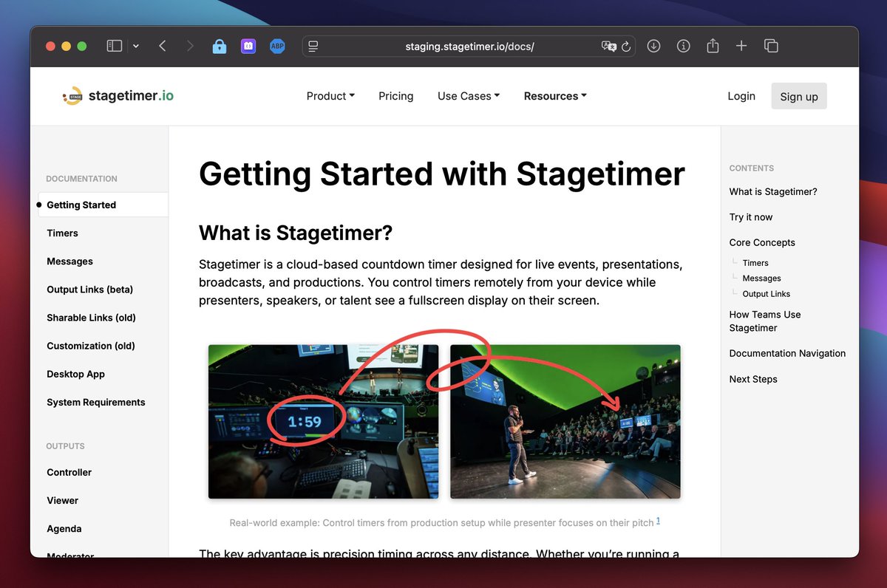
Task: Expand the Product menu
Action: pos(330,96)
